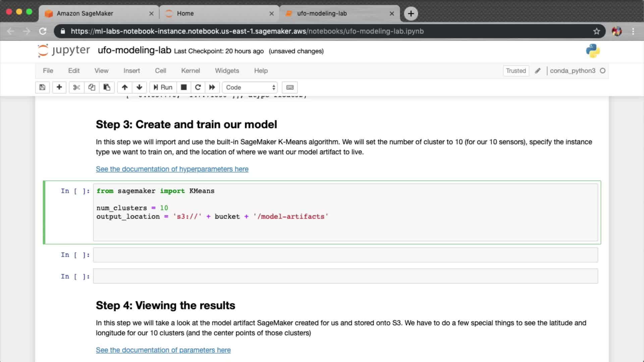644x362 pixels.
Task: Expand the Code cell type dropdown
Action: click(x=250, y=87)
